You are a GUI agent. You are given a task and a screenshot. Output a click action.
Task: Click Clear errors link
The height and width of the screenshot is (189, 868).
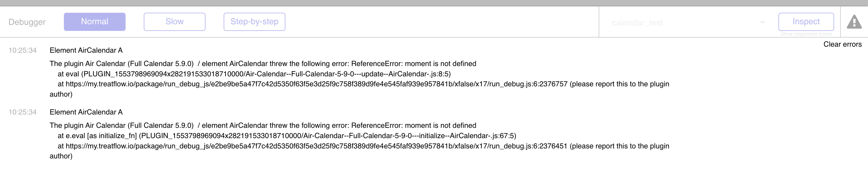842,44
